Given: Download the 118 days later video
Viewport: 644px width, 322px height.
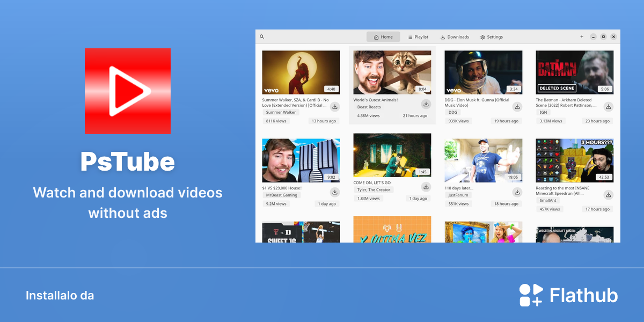Looking at the screenshot, I should point(517,192).
